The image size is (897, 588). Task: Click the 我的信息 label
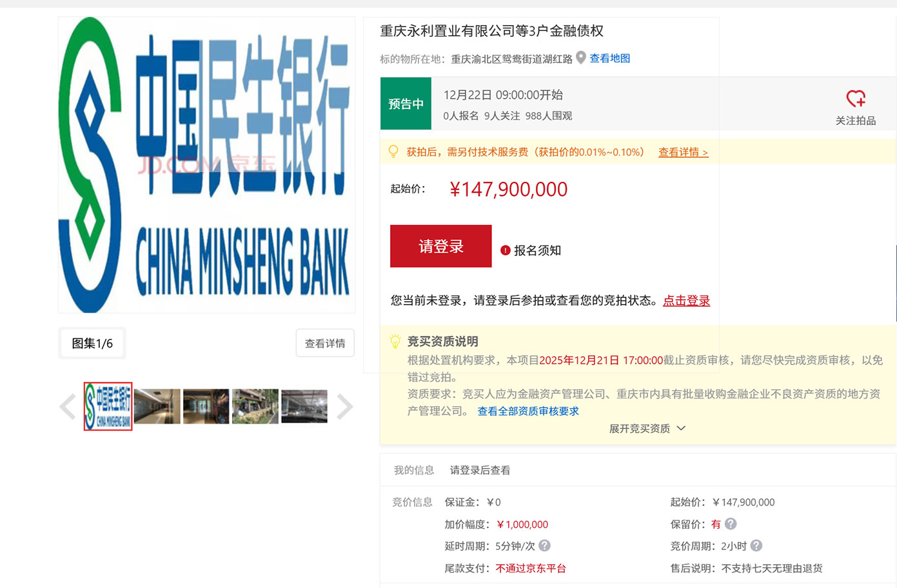click(414, 471)
